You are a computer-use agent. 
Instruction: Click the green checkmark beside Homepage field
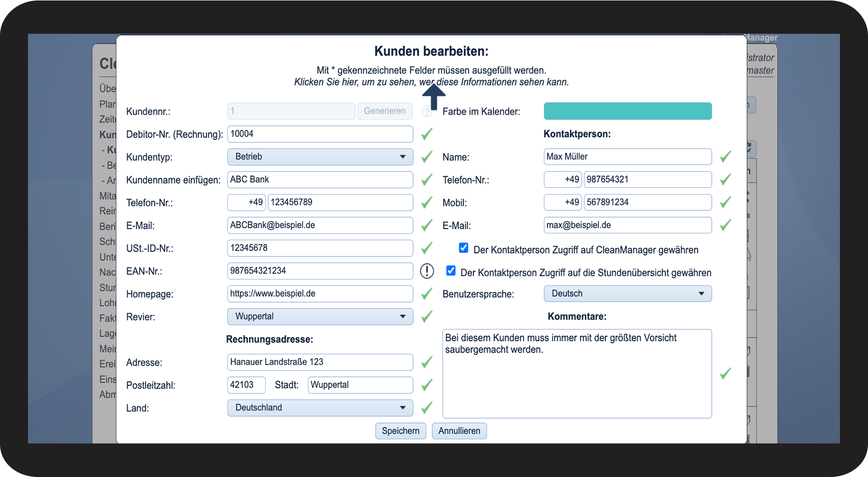pyautogui.click(x=427, y=294)
